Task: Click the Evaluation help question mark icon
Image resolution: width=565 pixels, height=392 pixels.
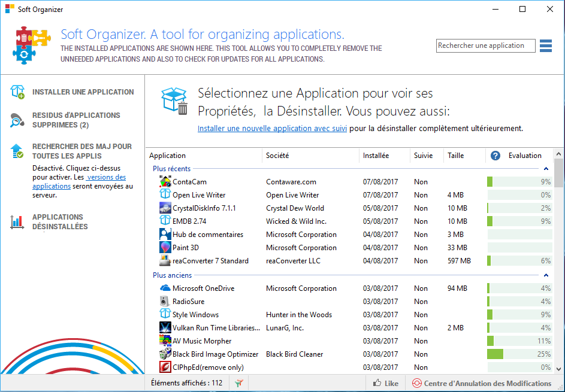Action: [x=495, y=156]
